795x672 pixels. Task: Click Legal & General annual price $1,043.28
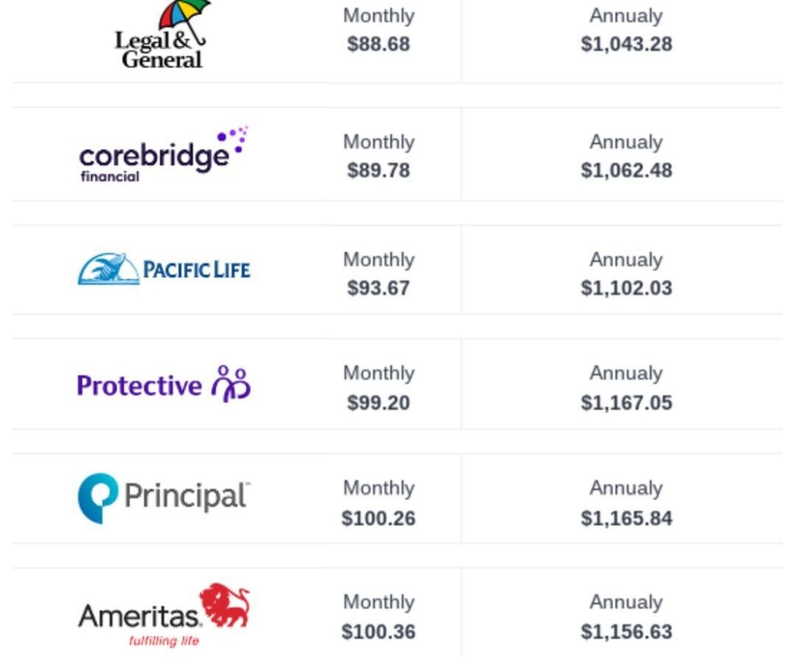point(626,44)
